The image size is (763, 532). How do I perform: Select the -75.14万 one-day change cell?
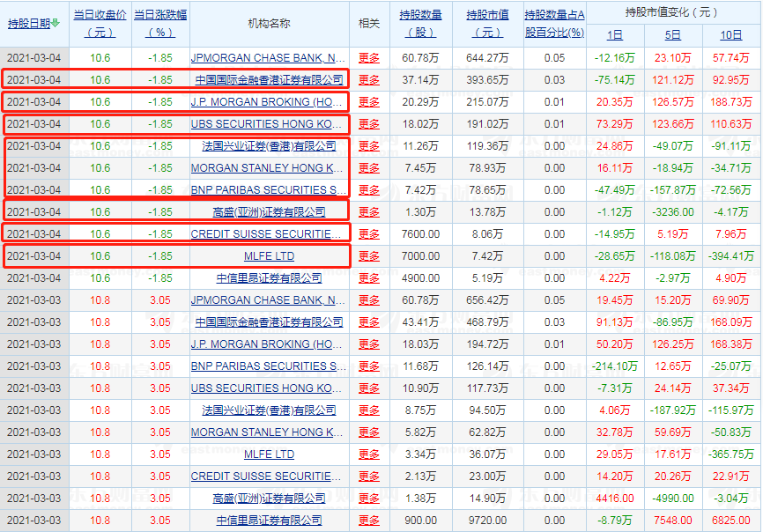click(x=615, y=80)
